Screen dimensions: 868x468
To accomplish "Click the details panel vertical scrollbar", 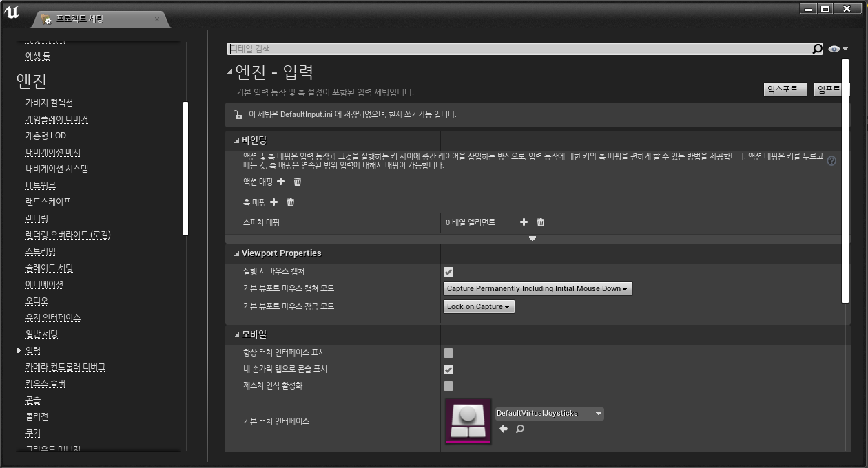I will (x=847, y=180).
